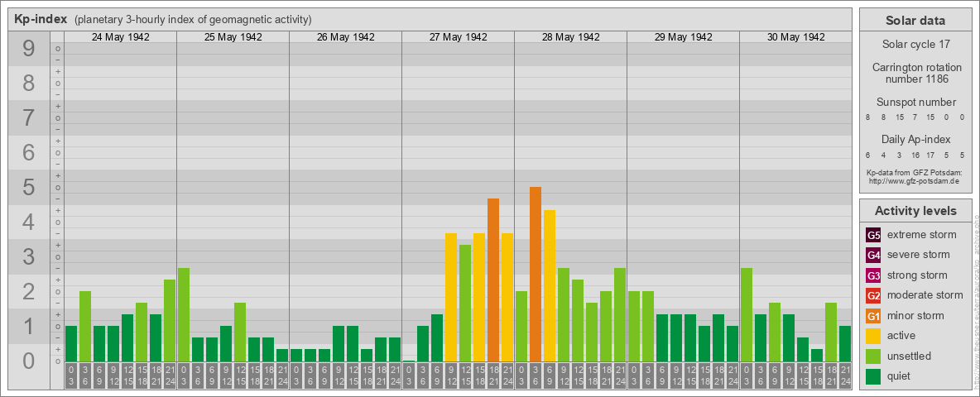This screenshot has height=397, width=980.
Task: Click the 25 May 1942 date header
Action: coord(233,37)
